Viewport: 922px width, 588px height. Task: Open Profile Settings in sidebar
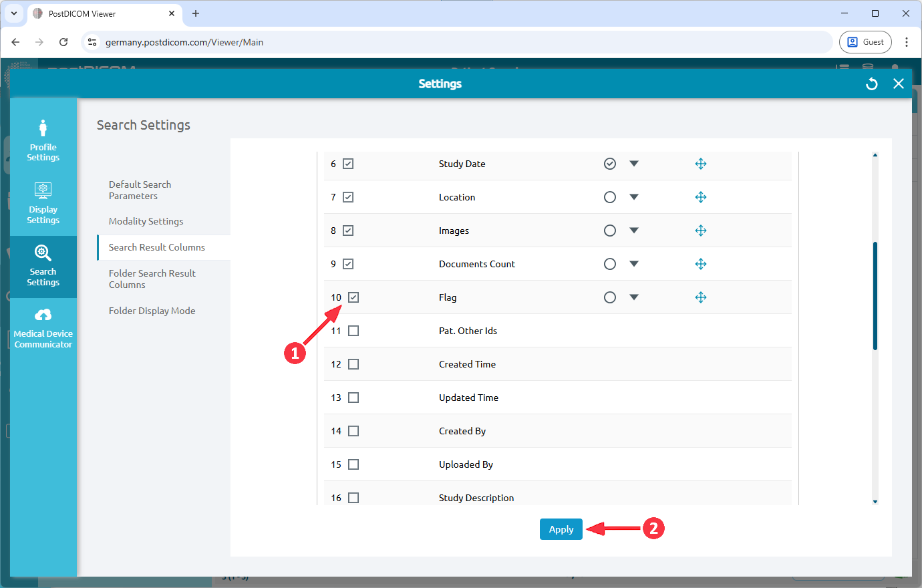[x=43, y=140]
